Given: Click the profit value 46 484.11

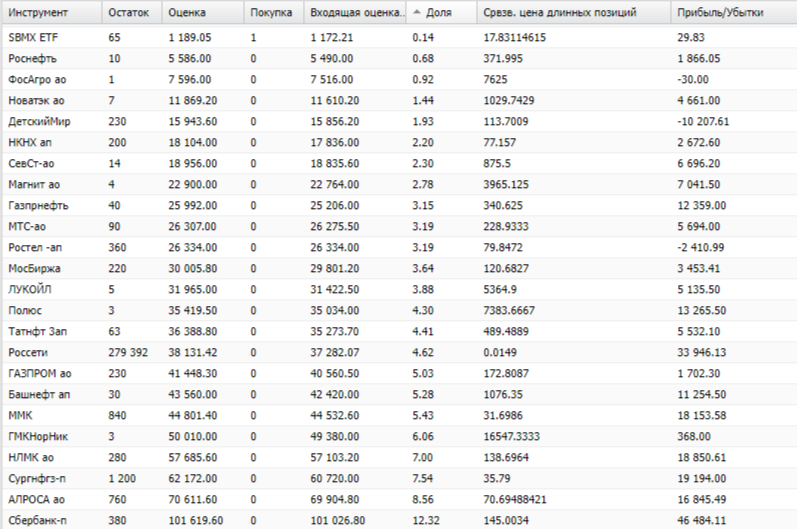Looking at the screenshot, I should [x=701, y=520].
